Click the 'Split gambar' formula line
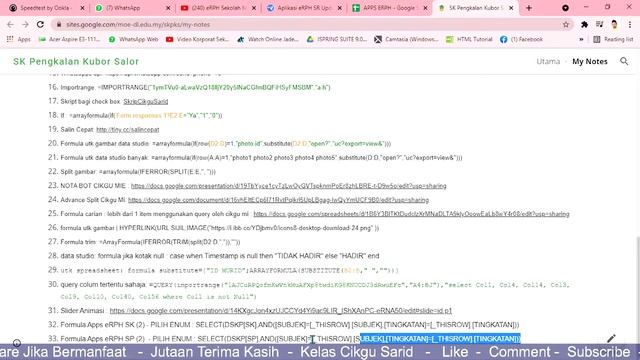This screenshot has height=360, width=640. tap(138, 172)
